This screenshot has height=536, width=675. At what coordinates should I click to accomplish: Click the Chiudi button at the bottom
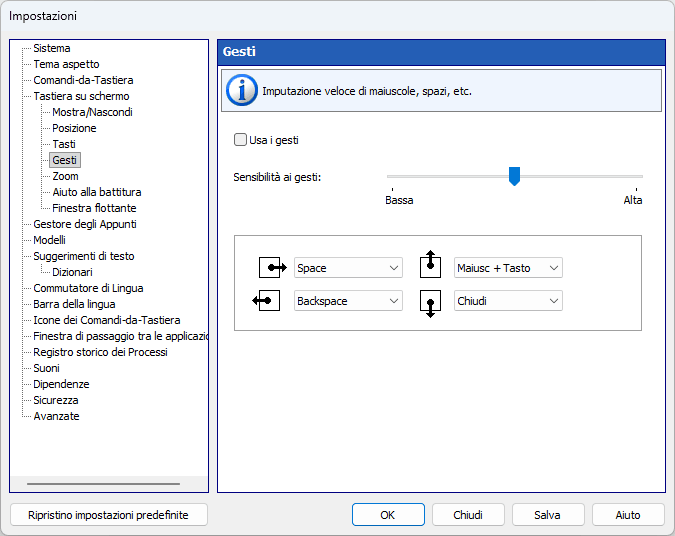click(x=468, y=515)
